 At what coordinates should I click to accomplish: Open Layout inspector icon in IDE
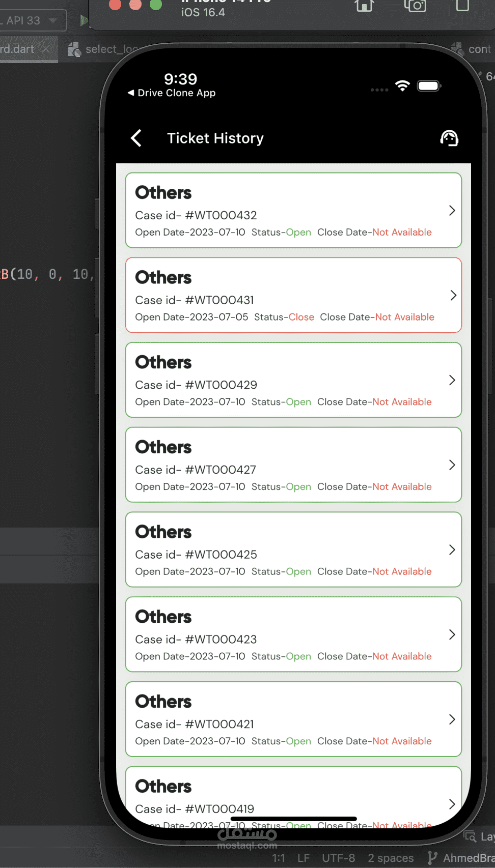470,836
